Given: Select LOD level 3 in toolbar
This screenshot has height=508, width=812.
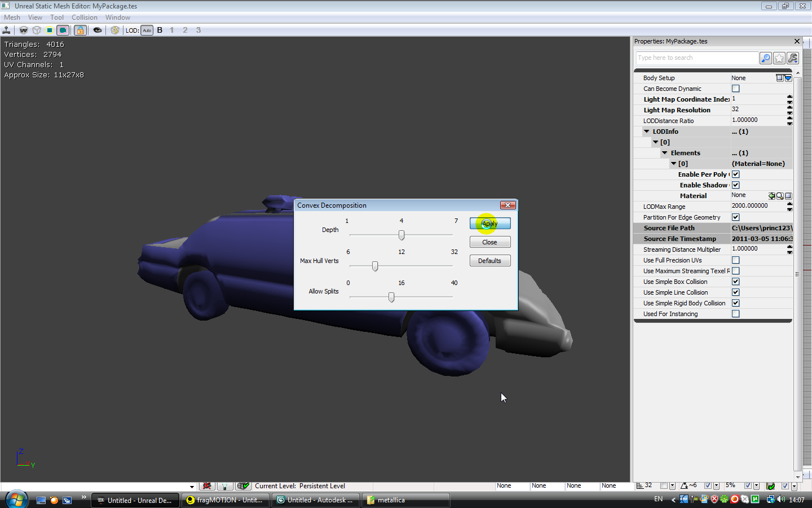Looking at the screenshot, I should pyautogui.click(x=198, y=30).
